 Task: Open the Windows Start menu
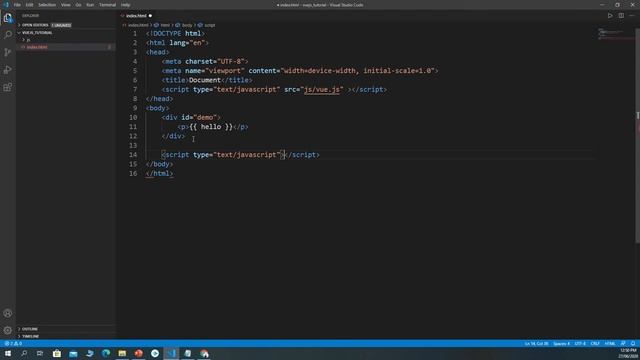(8, 353)
